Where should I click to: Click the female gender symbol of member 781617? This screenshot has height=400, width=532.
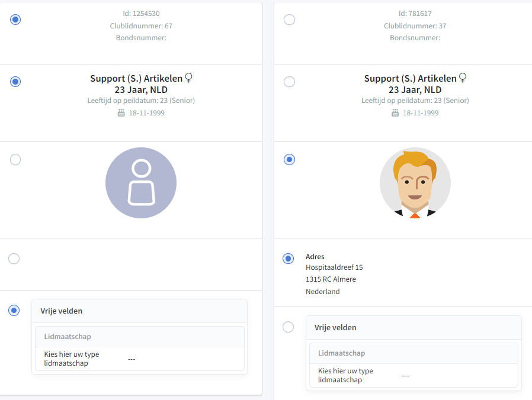(x=463, y=78)
